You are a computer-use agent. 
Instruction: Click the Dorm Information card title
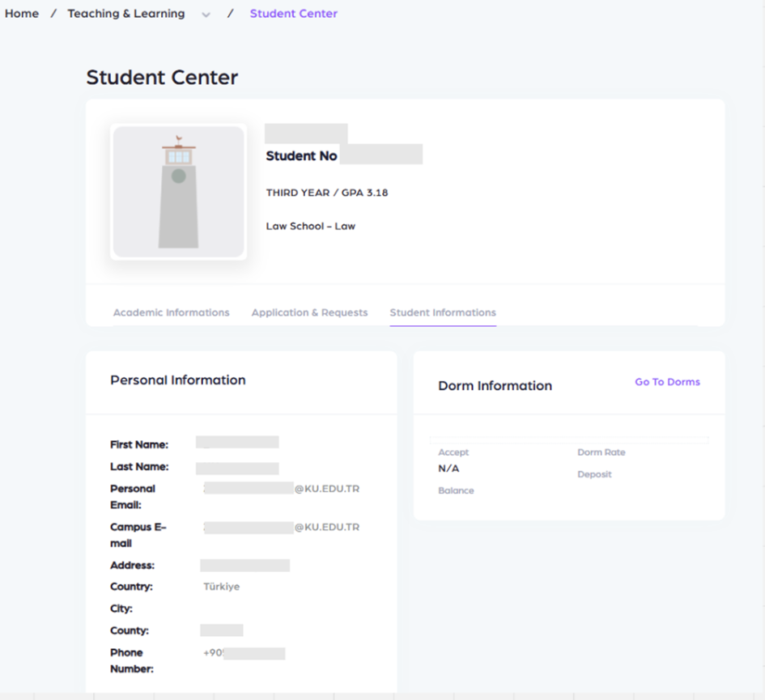coord(495,386)
